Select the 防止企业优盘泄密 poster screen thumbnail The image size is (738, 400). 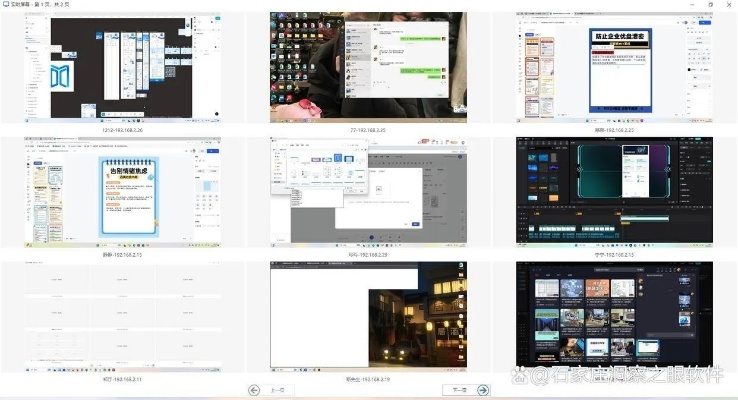pos(615,67)
